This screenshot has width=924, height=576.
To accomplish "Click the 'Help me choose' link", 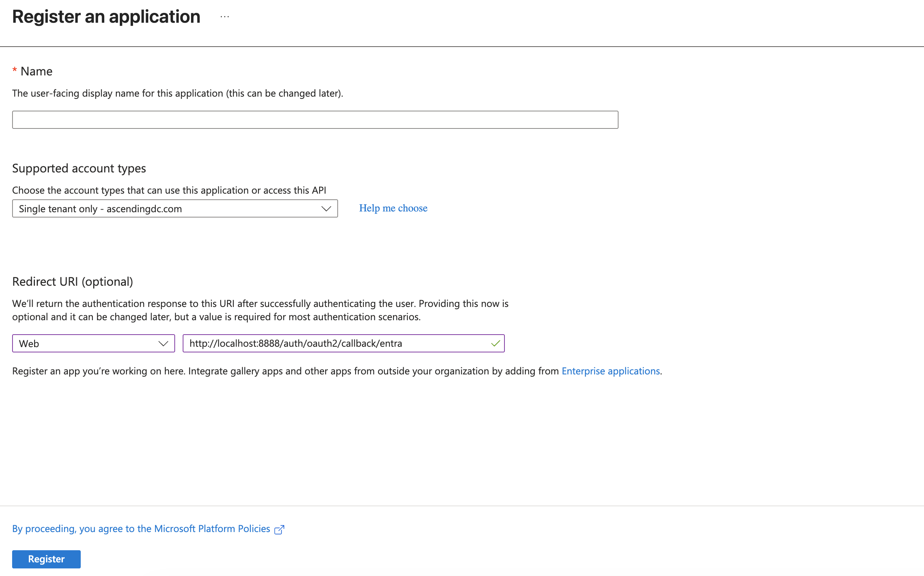I will (x=393, y=208).
